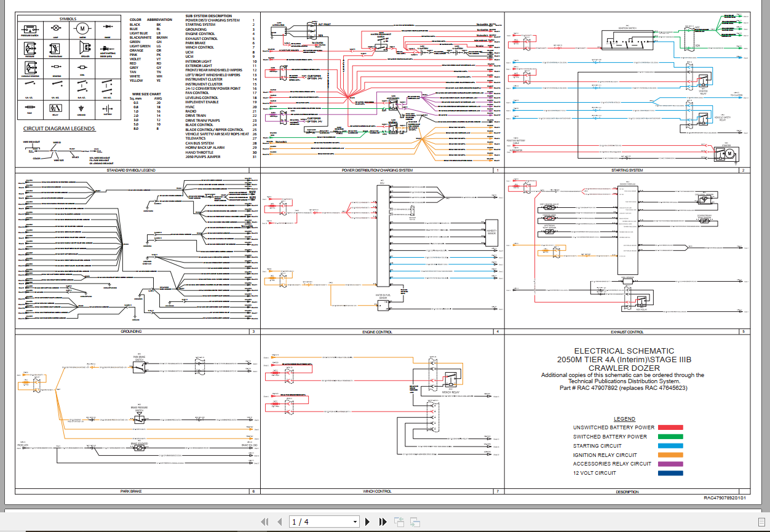Click the Electrical Schematic title text

624,351
